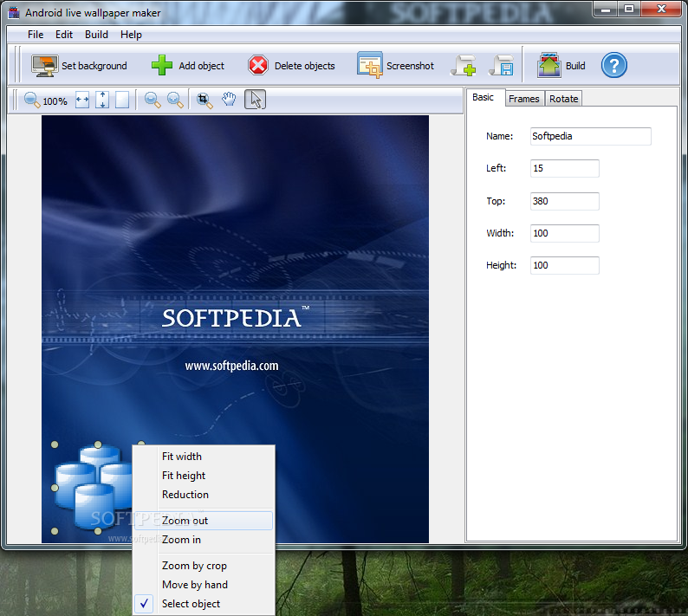Click the first zoom magnifier after separator
Viewport: 688px width, 616px height.
pyautogui.click(x=153, y=100)
